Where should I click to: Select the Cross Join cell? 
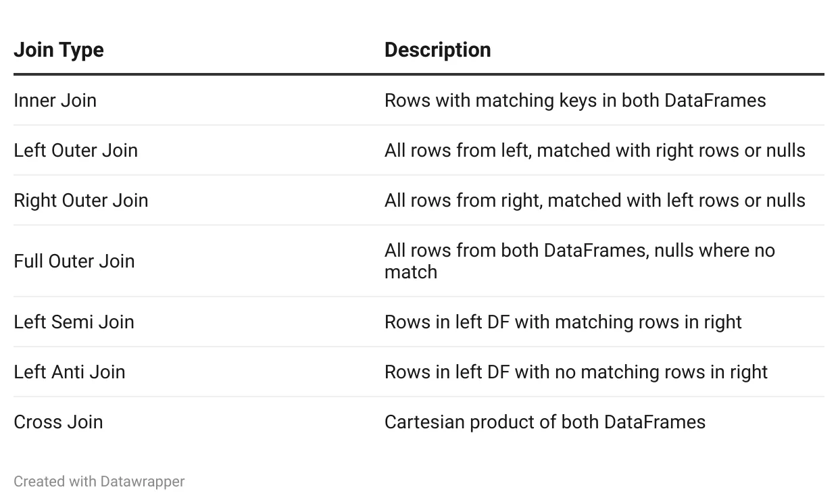pos(59,422)
